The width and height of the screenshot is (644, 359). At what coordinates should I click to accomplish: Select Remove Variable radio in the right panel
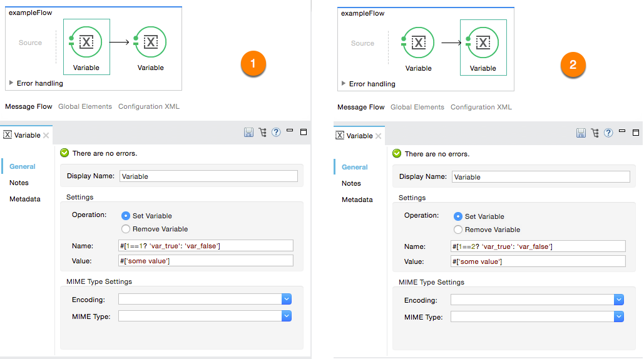tap(458, 230)
